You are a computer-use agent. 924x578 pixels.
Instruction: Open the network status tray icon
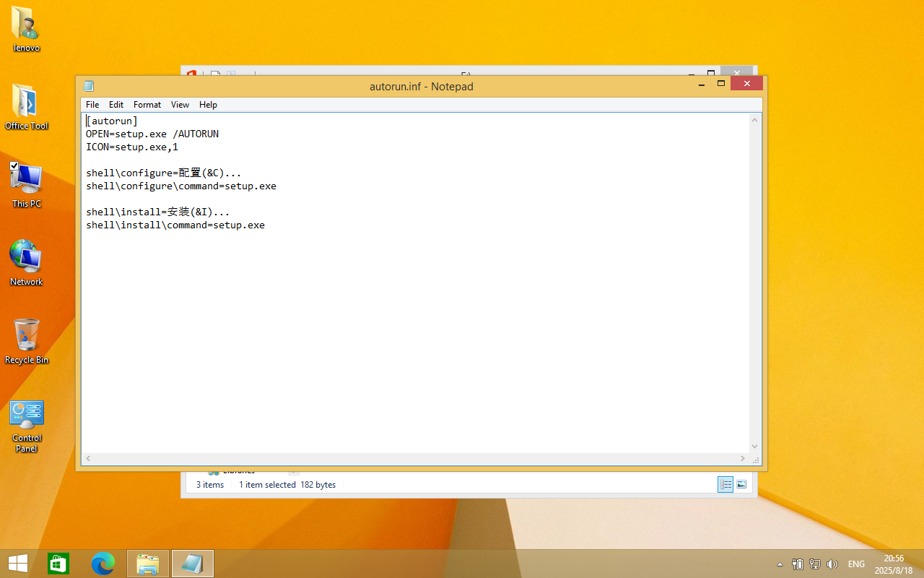tap(815, 564)
